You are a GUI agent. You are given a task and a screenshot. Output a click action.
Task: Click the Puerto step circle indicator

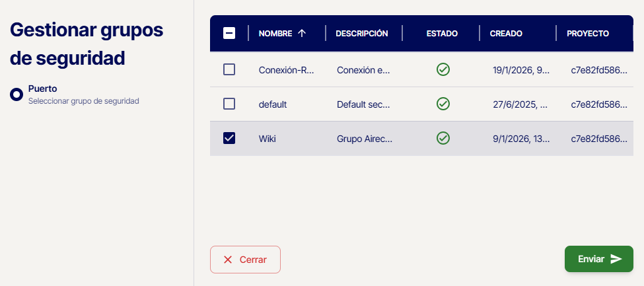(17, 94)
